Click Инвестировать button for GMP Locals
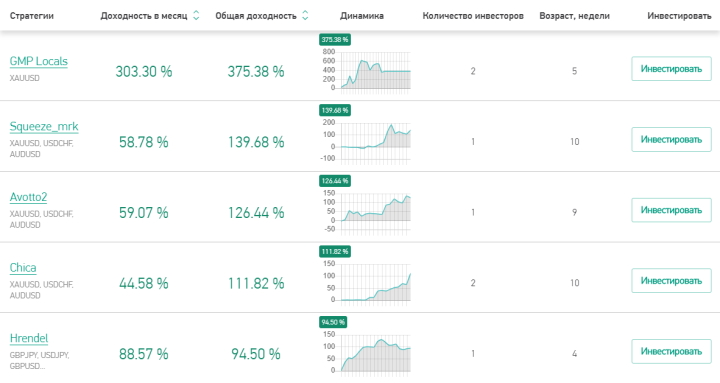 pyautogui.click(x=671, y=69)
